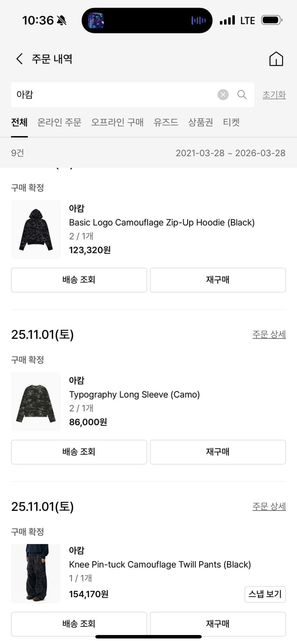Open the Typography Long Sleeve product thumbnail
297x644 pixels.
(36, 402)
